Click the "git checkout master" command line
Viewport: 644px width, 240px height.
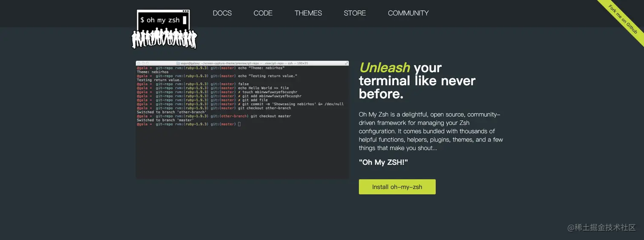214,116
